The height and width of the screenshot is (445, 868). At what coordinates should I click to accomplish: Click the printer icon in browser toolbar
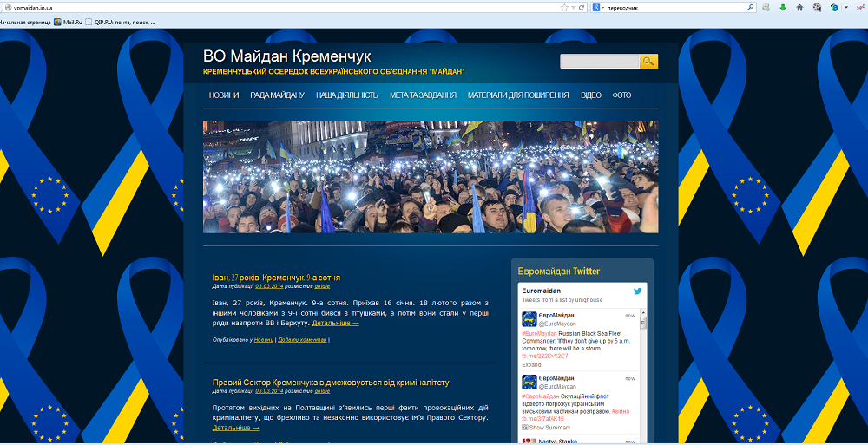coord(766,8)
